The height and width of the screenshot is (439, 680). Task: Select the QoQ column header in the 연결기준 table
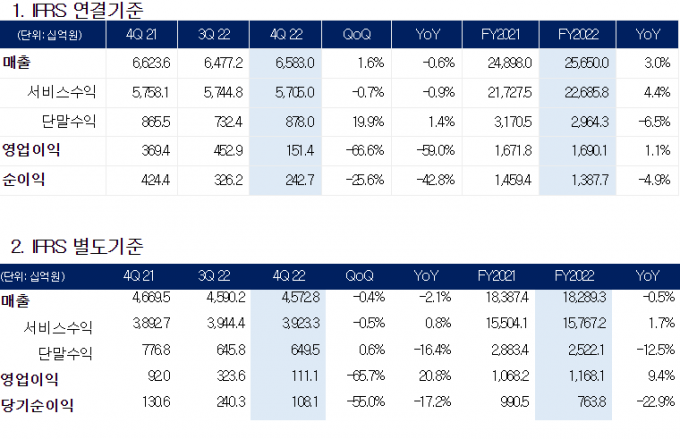coord(357,36)
